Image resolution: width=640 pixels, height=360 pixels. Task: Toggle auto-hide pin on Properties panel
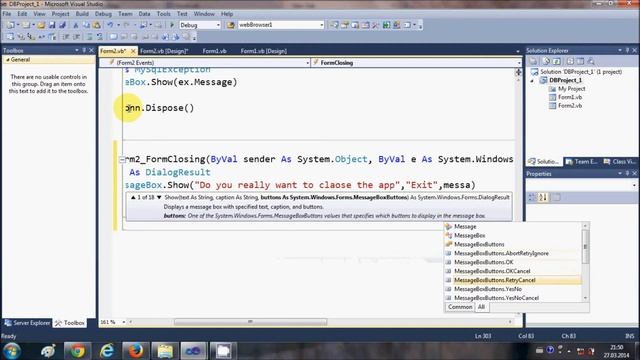[x=627, y=173]
